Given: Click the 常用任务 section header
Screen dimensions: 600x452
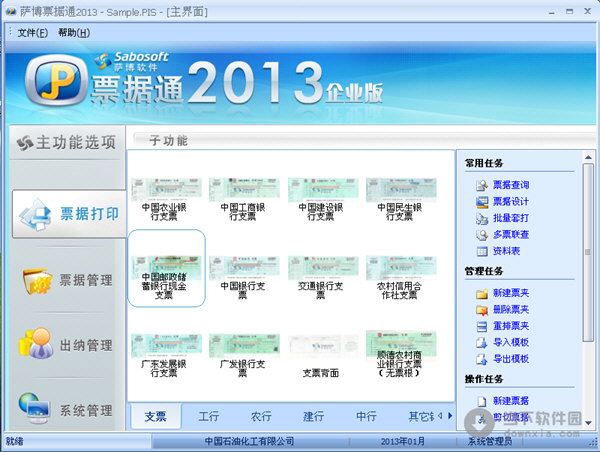Looking at the screenshot, I should (x=484, y=163).
